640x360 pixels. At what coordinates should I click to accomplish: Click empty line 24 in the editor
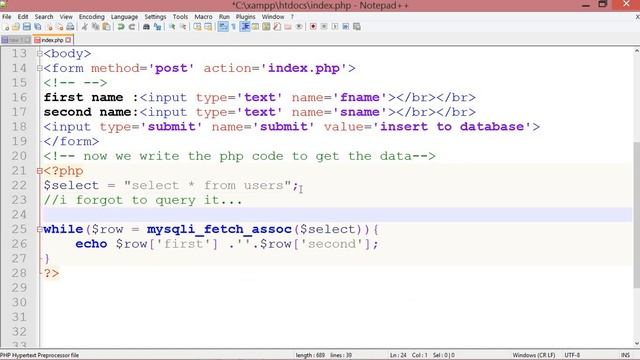coord(337,215)
